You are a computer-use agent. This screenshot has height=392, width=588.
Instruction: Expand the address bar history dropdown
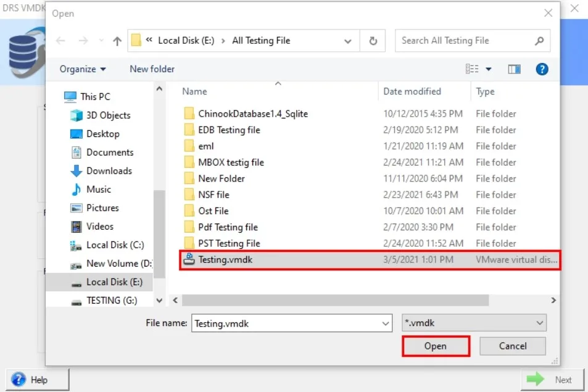pos(347,41)
